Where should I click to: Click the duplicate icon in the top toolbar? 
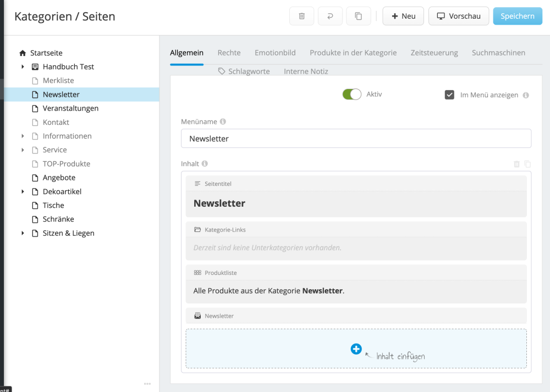358,16
